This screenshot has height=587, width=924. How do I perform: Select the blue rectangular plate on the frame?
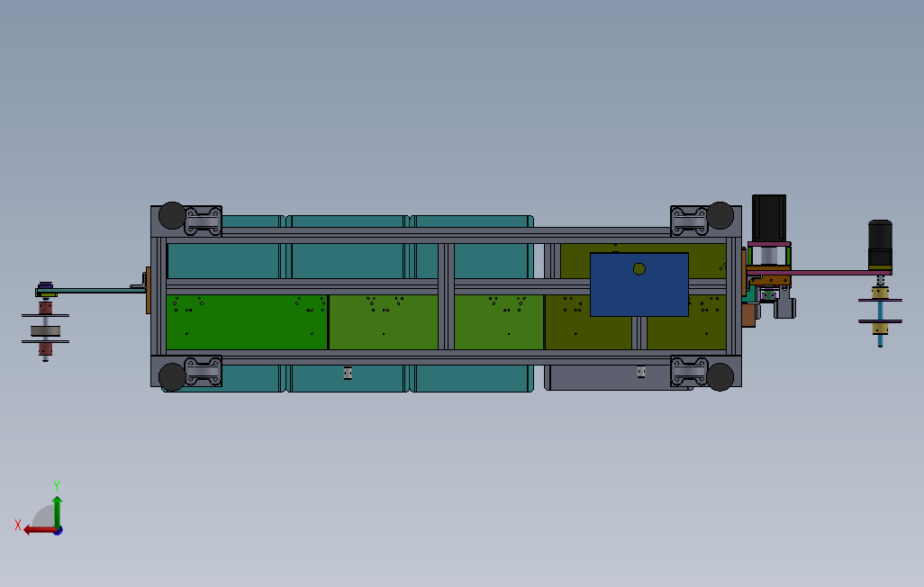click(639, 284)
